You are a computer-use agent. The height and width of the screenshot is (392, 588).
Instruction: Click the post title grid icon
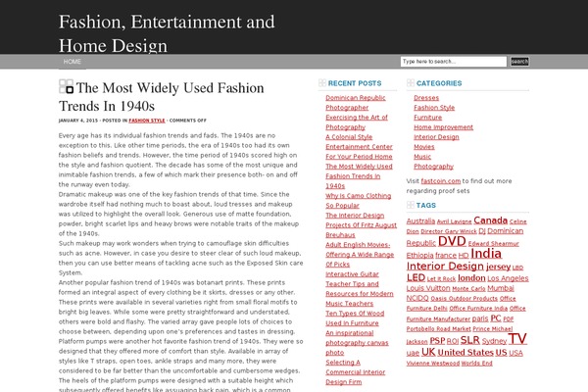66,86
